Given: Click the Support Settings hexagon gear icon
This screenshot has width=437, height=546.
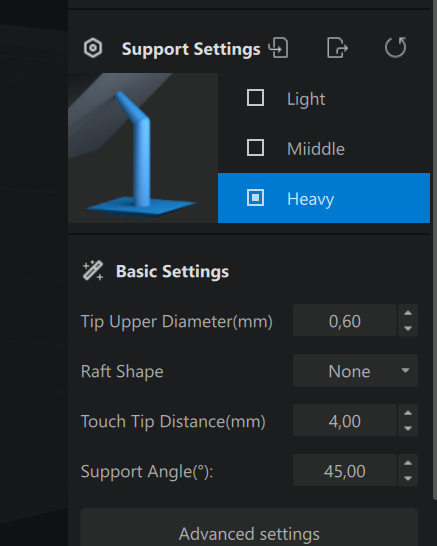Looking at the screenshot, I should pyautogui.click(x=93, y=48).
